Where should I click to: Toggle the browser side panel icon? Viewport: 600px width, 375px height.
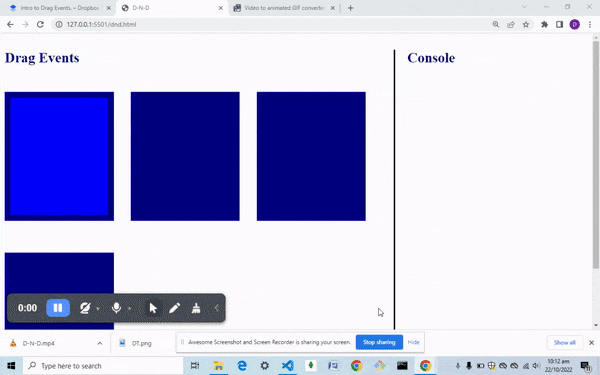[559, 24]
